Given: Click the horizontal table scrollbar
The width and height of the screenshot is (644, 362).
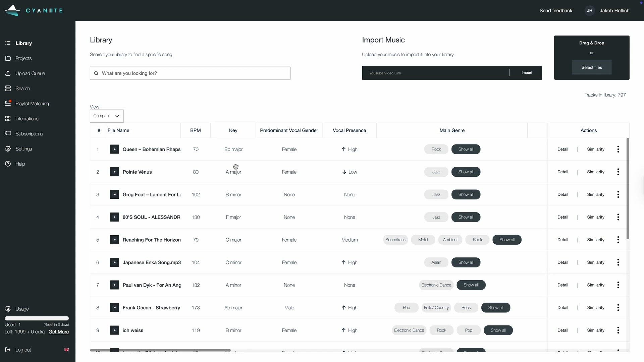Looking at the screenshot, I should (x=160, y=350).
